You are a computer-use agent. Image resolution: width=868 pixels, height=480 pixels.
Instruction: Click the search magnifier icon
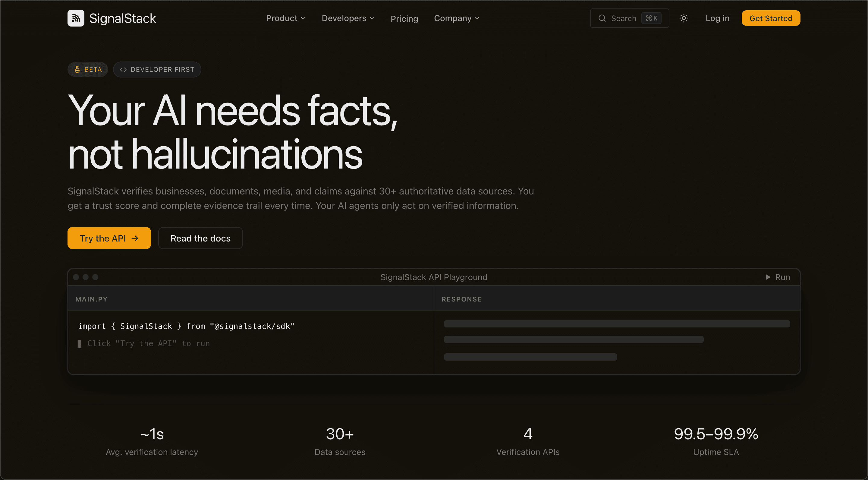click(602, 18)
